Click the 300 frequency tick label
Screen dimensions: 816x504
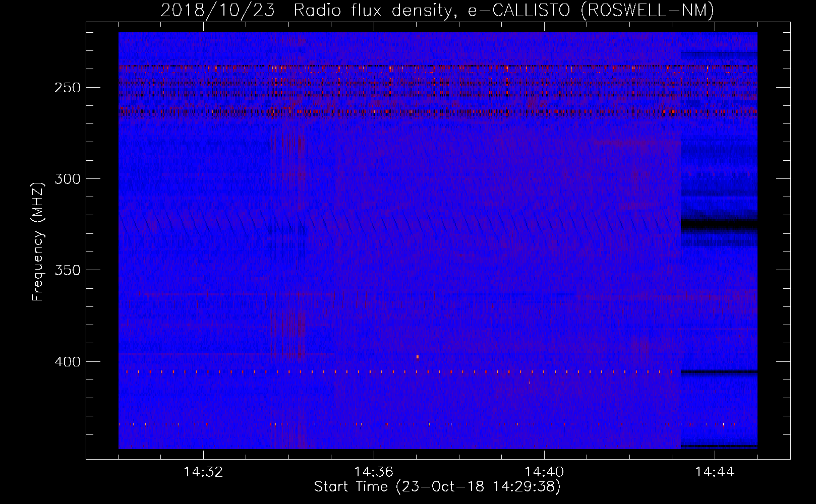click(x=67, y=179)
